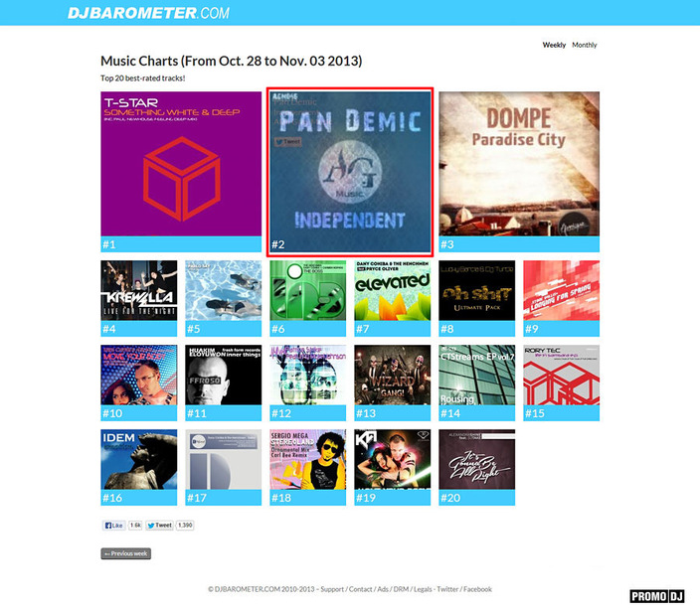
Task: Open the Support footer link
Action: point(332,589)
